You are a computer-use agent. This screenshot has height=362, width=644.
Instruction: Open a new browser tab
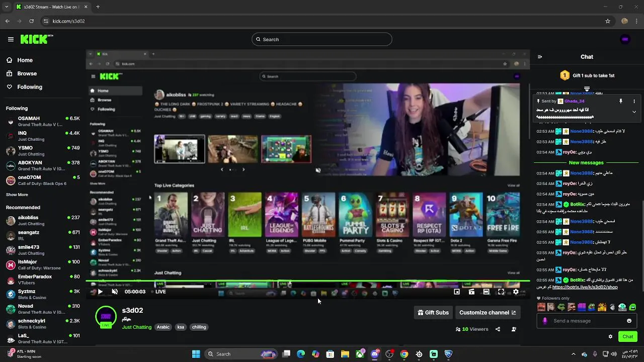pos(98,7)
